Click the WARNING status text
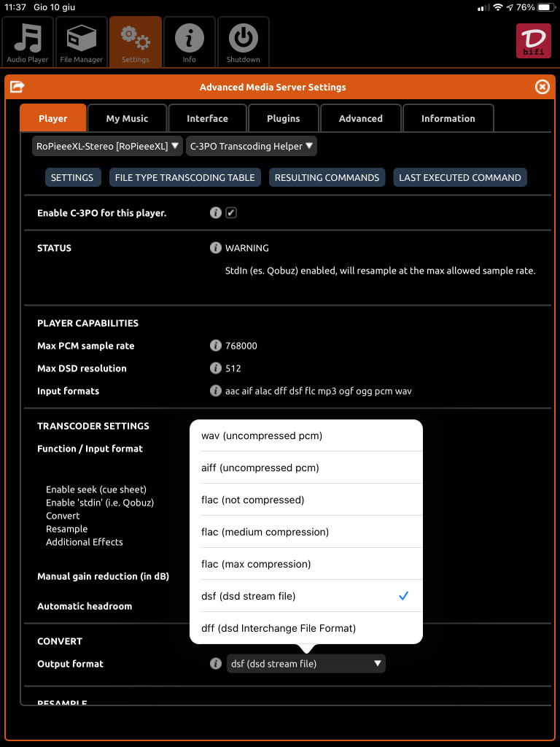This screenshot has height=747, width=560. 247,248
